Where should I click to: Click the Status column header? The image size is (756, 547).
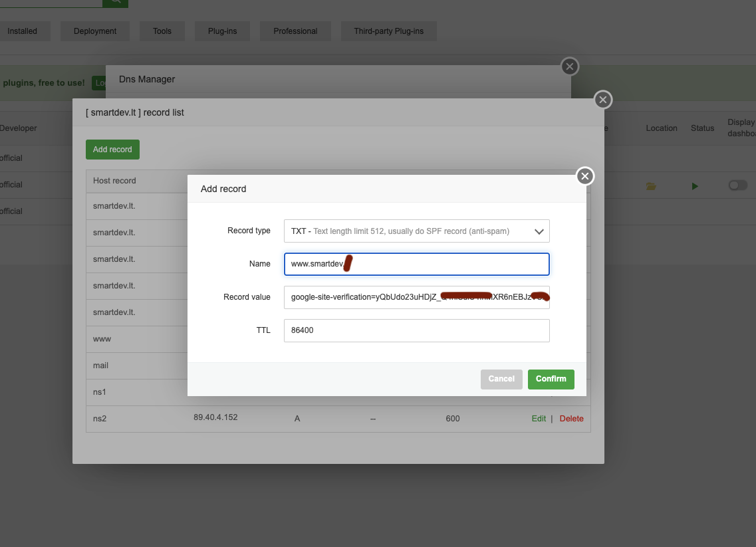[702, 128]
